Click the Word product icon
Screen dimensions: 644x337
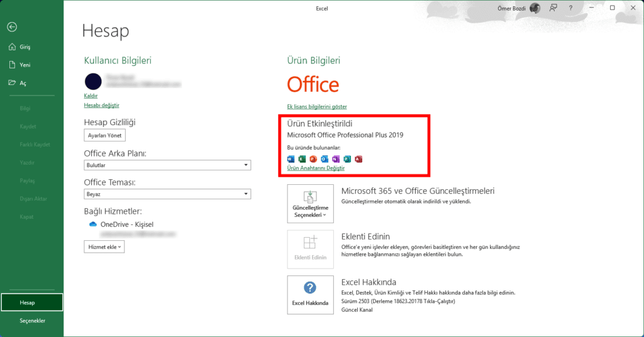tap(291, 159)
